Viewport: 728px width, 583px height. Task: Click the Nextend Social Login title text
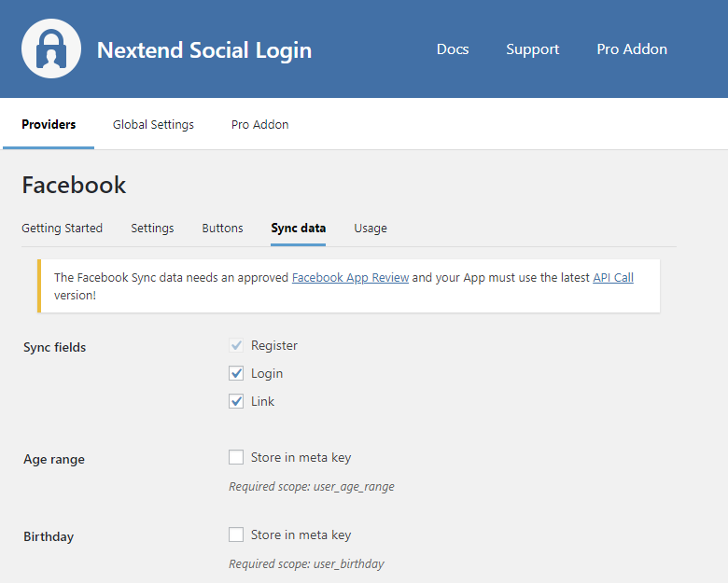point(204,50)
